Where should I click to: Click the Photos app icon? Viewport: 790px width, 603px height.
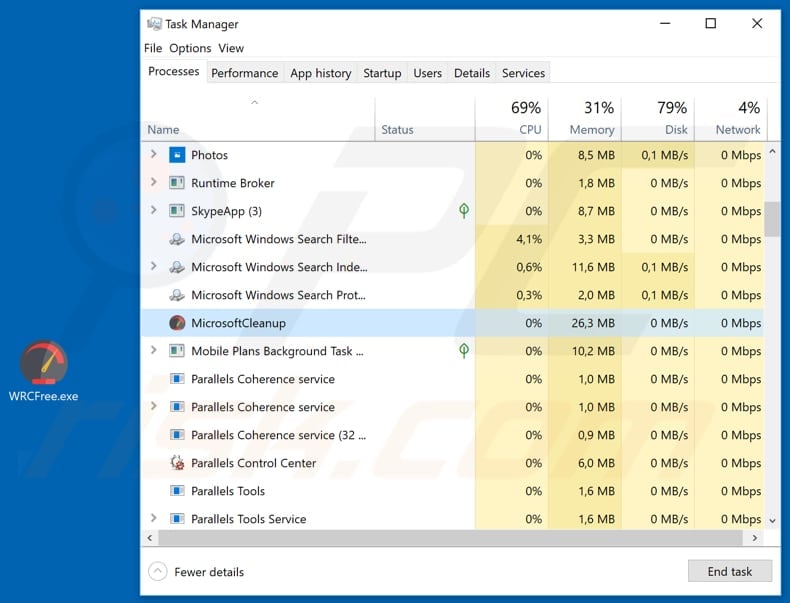click(x=177, y=155)
